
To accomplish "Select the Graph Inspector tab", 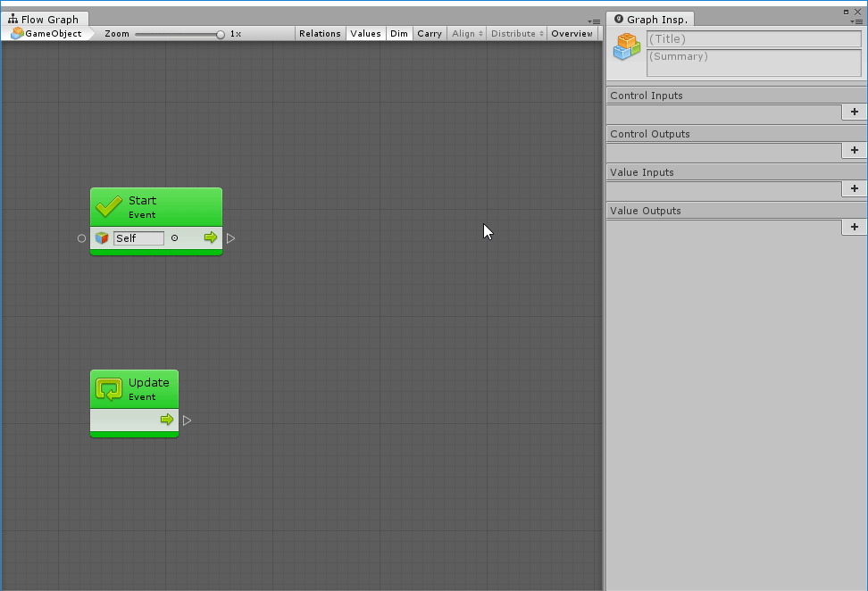I will pyautogui.click(x=651, y=20).
